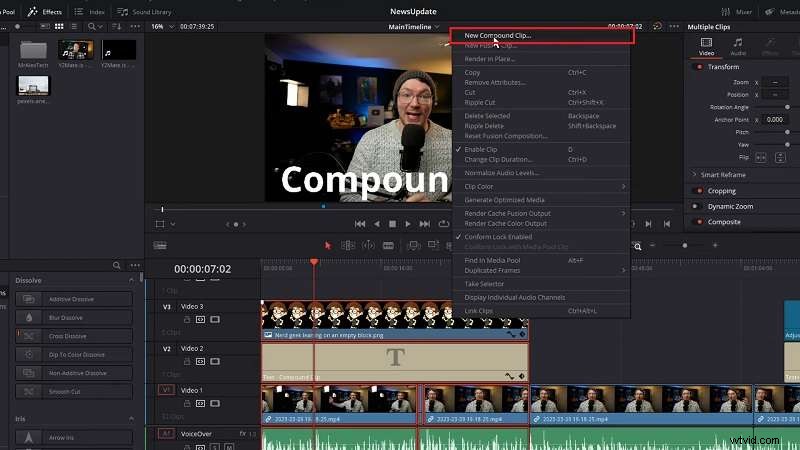This screenshot has width=800, height=450.
Task: Select Blade Edit Mode tool
Action: [x=388, y=245]
